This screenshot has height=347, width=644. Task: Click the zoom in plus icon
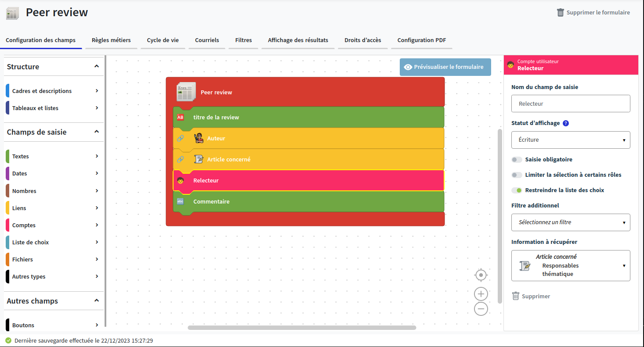(x=481, y=294)
